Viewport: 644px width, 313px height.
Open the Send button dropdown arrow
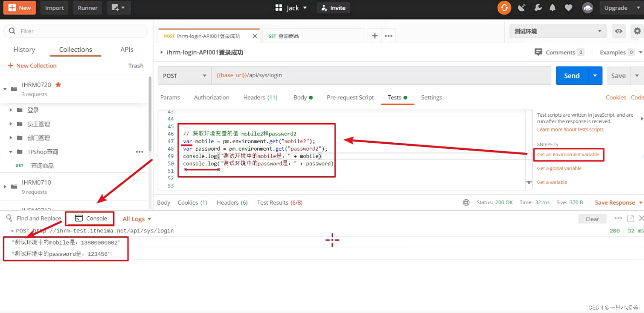pyautogui.click(x=595, y=76)
